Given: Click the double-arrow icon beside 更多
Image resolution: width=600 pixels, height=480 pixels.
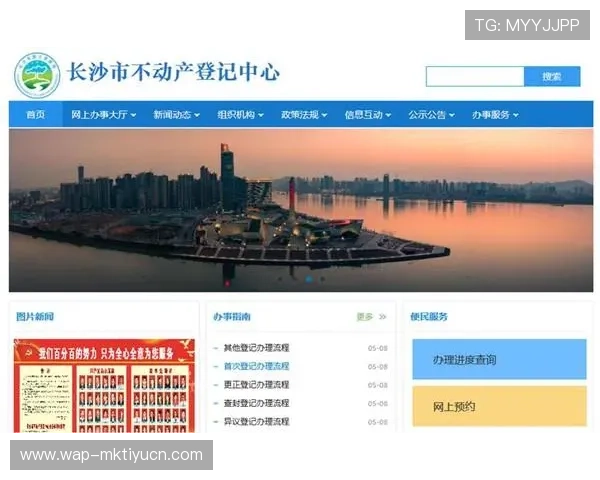Looking at the screenshot, I should (382, 317).
